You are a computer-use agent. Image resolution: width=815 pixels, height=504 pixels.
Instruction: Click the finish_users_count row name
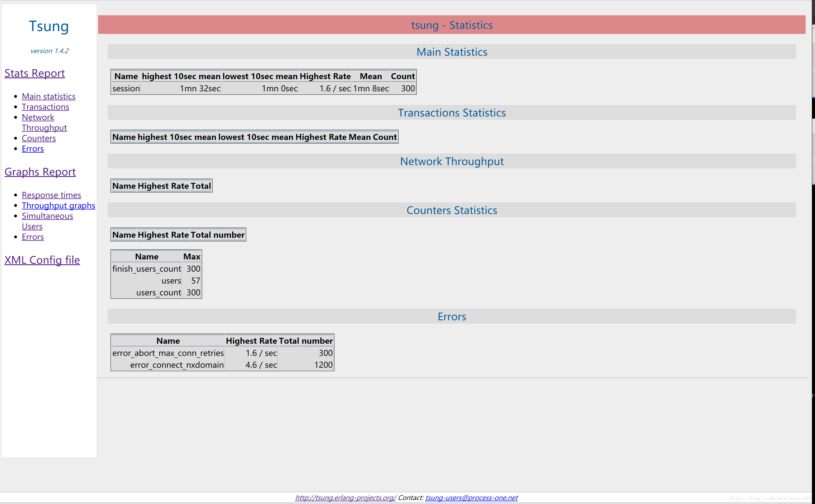coord(147,268)
